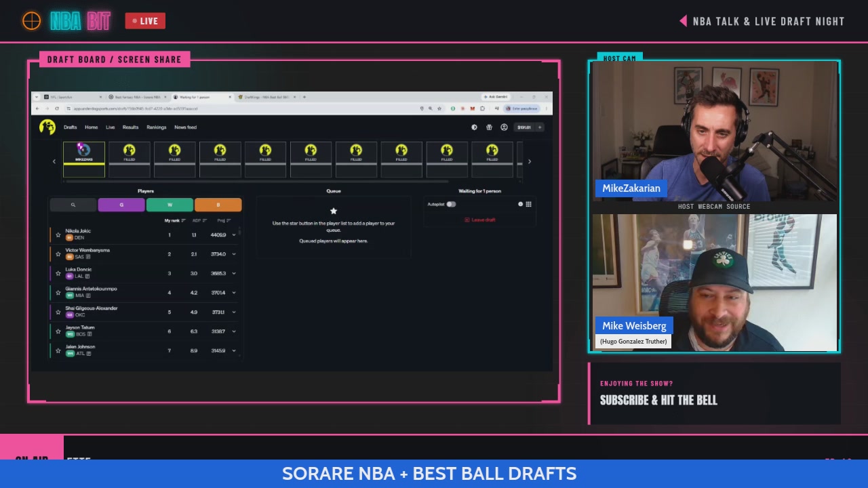868x488 pixels.
Task: Click the plus add-funds button
Action: click(x=540, y=127)
